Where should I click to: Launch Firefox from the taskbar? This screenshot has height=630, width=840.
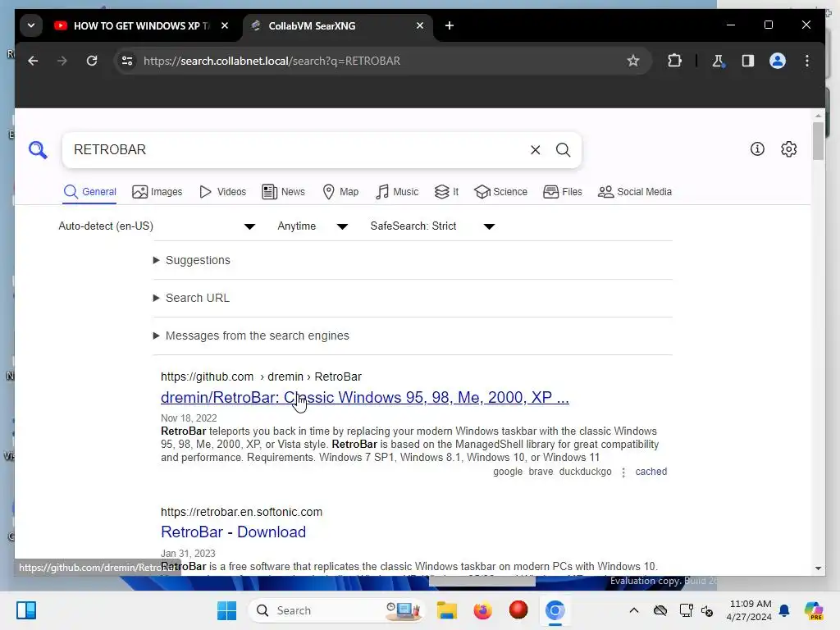[482, 610]
